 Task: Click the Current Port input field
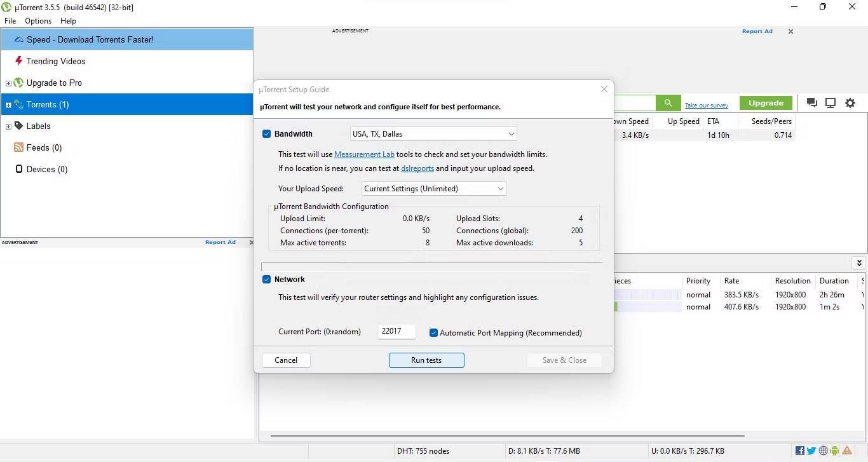[397, 331]
